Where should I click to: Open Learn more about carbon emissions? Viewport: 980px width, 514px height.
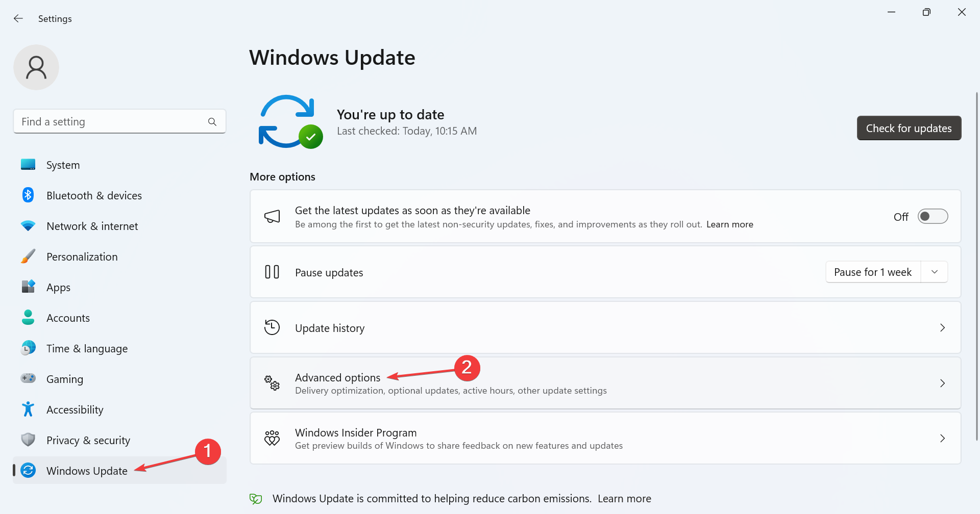click(624, 499)
